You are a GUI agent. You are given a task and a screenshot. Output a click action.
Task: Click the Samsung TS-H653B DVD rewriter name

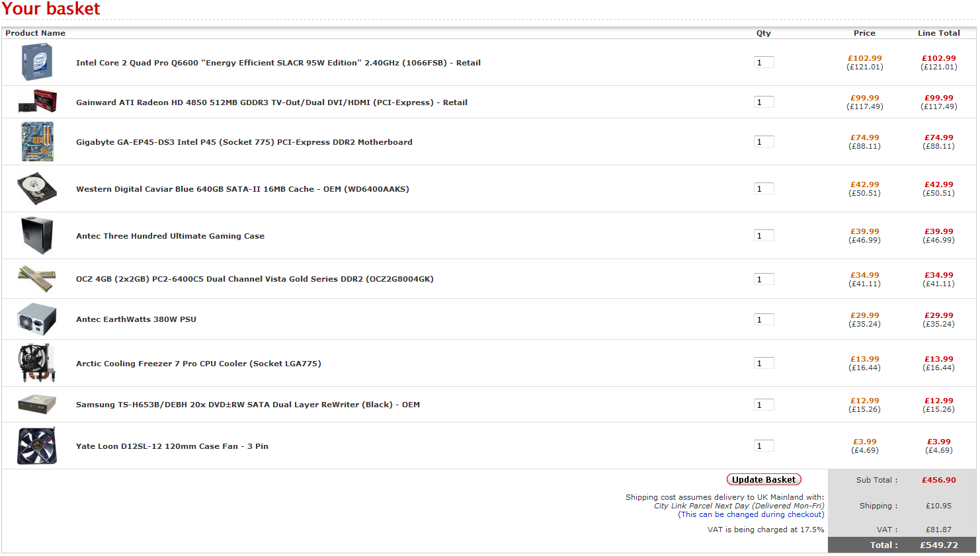click(x=247, y=405)
